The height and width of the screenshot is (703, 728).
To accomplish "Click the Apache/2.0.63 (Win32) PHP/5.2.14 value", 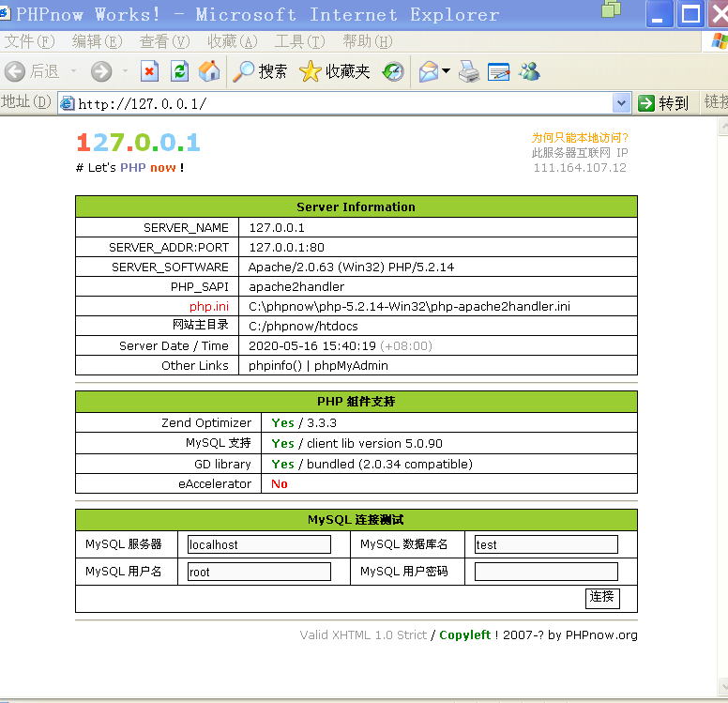I will [x=351, y=267].
